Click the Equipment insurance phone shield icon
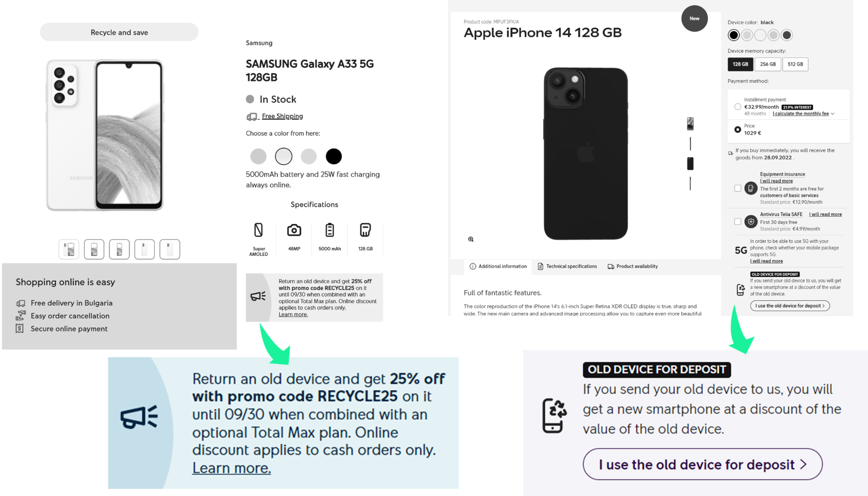The width and height of the screenshot is (868, 496). pyautogui.click(x=751, y=188)
